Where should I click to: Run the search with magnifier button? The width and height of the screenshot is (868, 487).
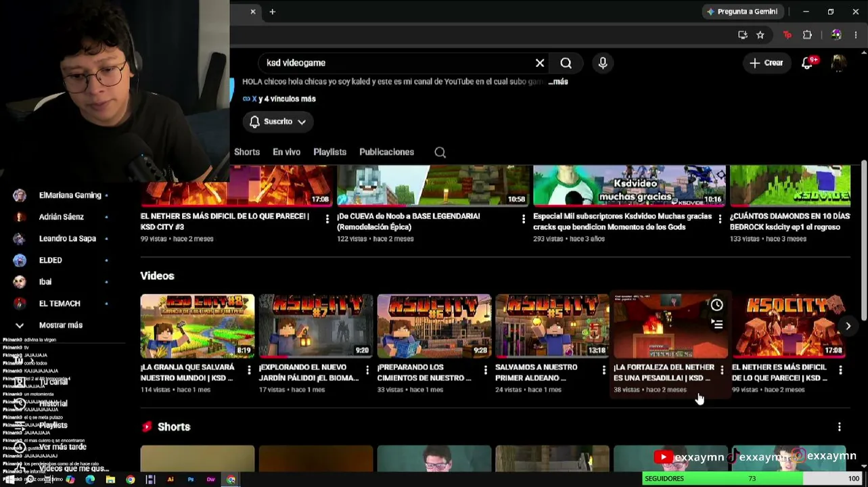[x=566, y=63]
